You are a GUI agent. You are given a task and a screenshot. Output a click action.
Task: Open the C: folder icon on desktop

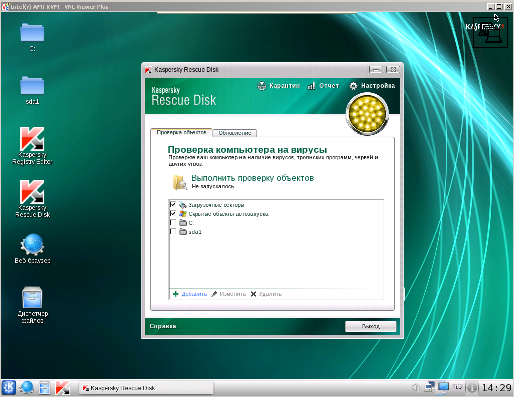point(32,32)
